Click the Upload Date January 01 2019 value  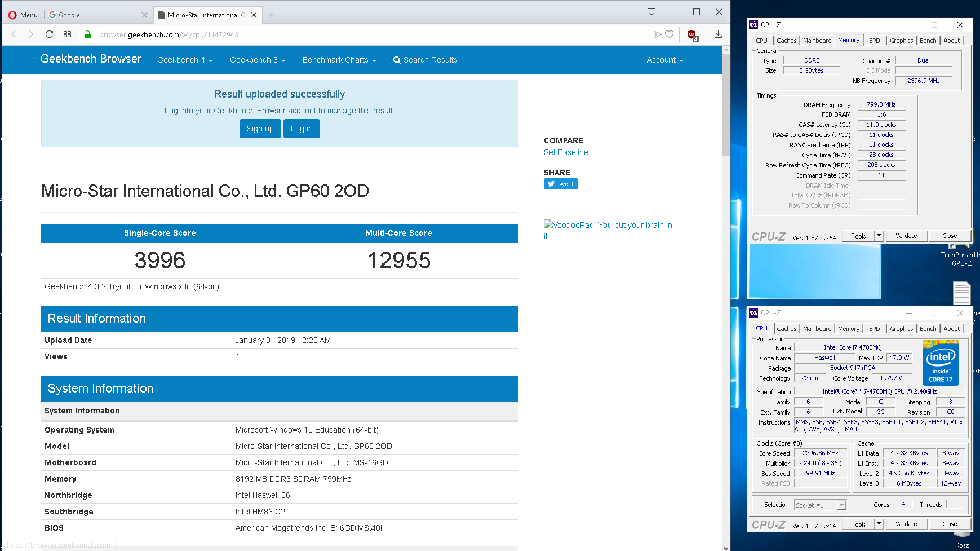pos(283,340)
